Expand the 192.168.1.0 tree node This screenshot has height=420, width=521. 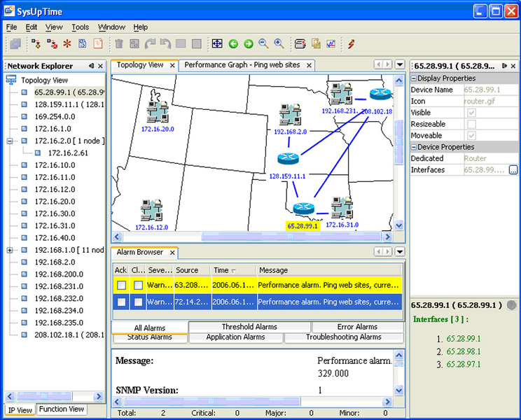10,251
